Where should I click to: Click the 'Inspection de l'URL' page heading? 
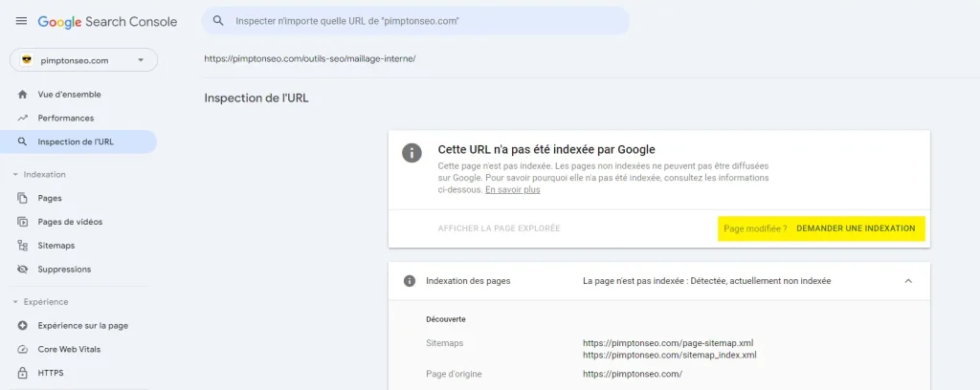[x=256, y=97]
